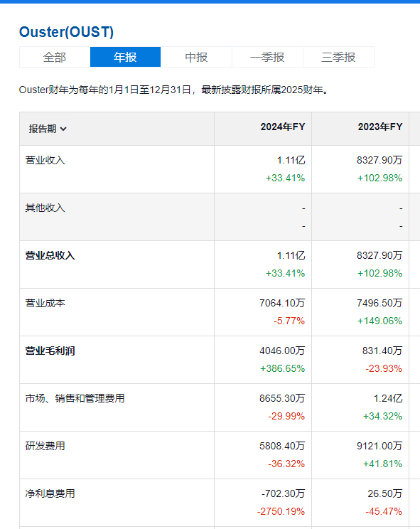Click the -29.99% change value
This screenshot has height=529, width=420.
coord(286,416)
